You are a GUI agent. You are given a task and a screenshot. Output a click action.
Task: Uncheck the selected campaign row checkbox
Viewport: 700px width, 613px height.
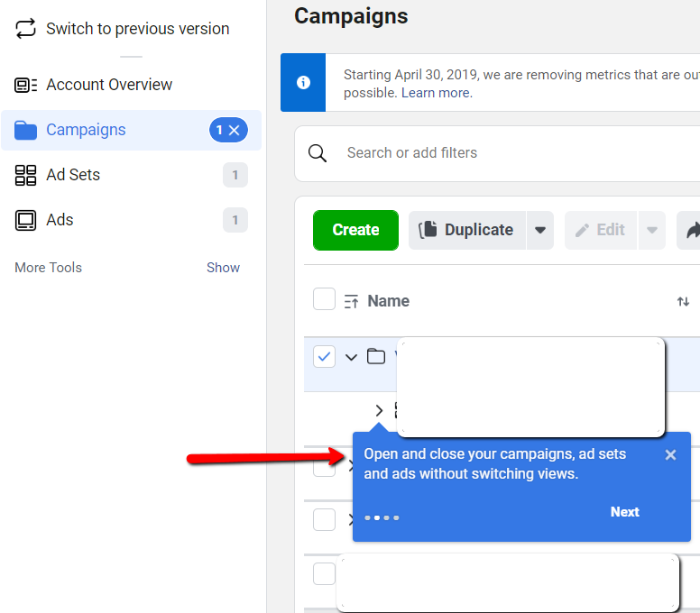(324, 356)
